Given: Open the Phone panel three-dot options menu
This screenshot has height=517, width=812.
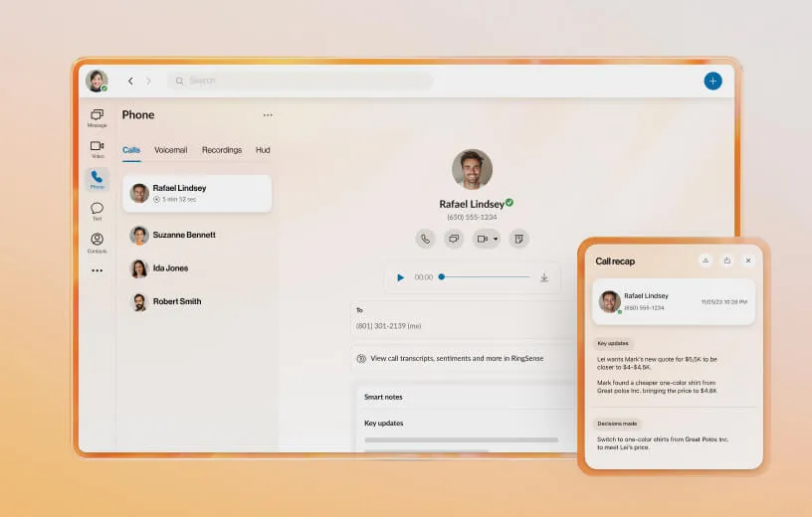Looking at the screenshot, I should click(x=267, y=115).
